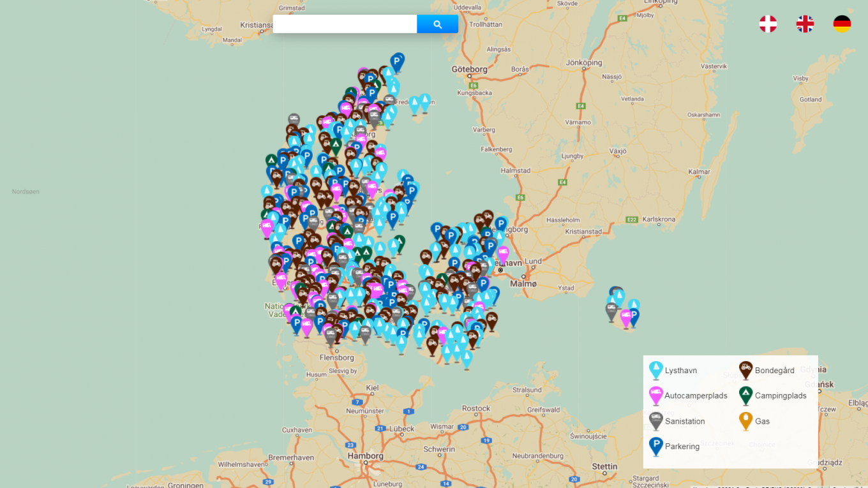Toggle Sanistation filter in the legend
This screenshot has height=488, width=868.
click(x=684, y=421)
